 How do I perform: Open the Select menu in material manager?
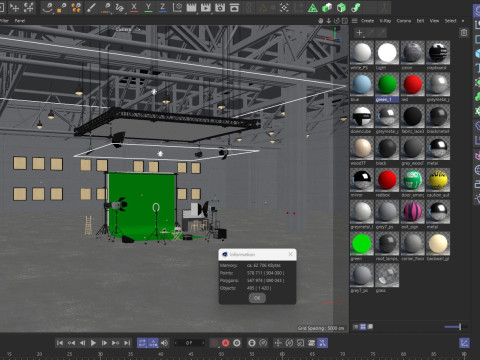click(x=450, y=21)
